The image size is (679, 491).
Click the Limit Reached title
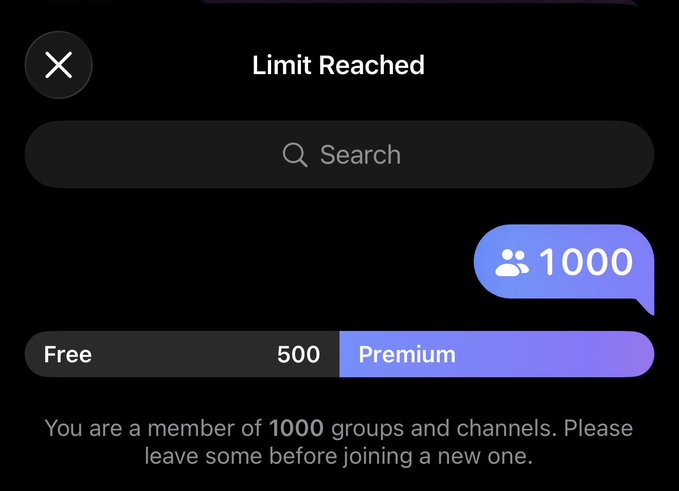(339, 65)
